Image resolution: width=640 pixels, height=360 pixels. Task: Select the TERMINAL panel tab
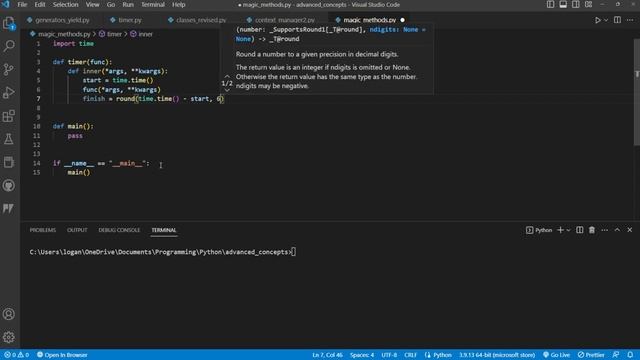[164, 230]
